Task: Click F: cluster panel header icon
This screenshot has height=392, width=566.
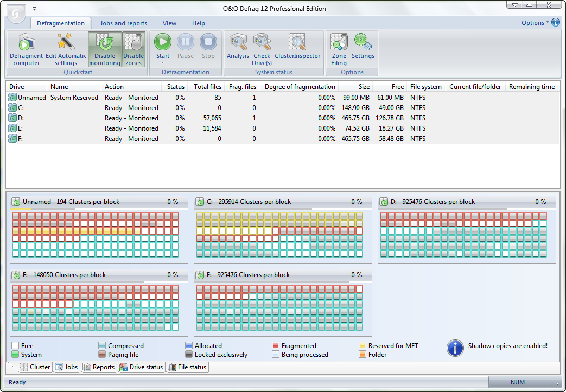Action: click(x=200, y=275)
